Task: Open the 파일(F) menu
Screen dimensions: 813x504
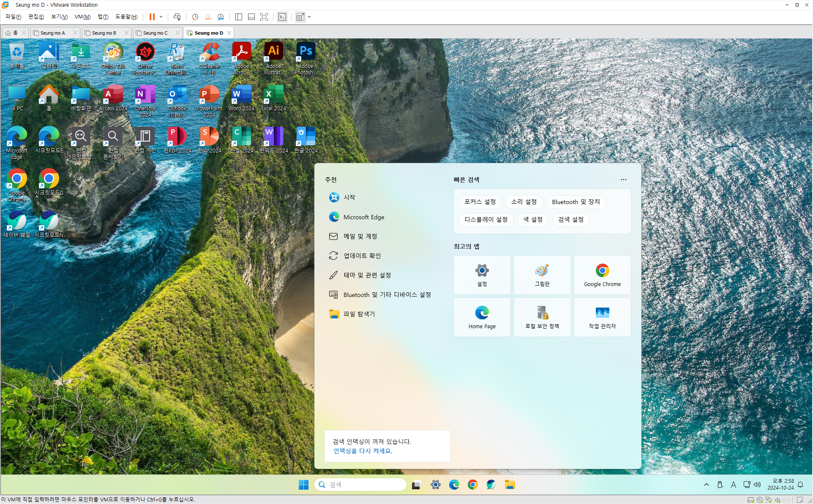Action: point(14,17)
